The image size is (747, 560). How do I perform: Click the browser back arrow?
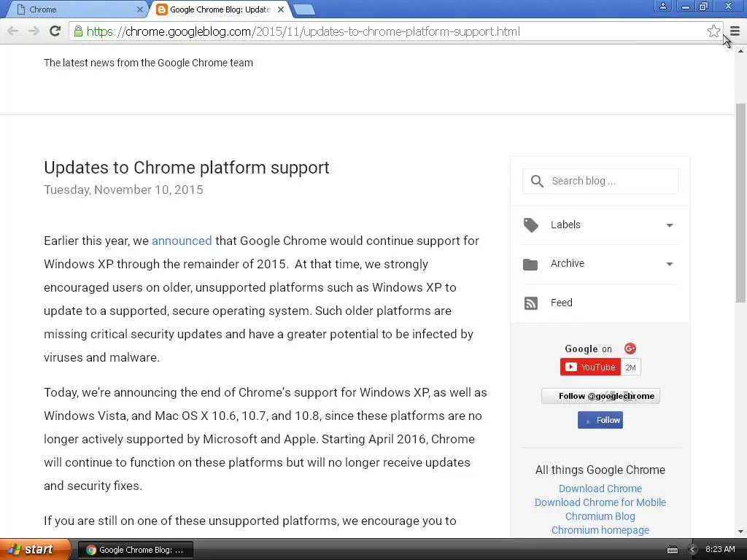click(13, 31)
